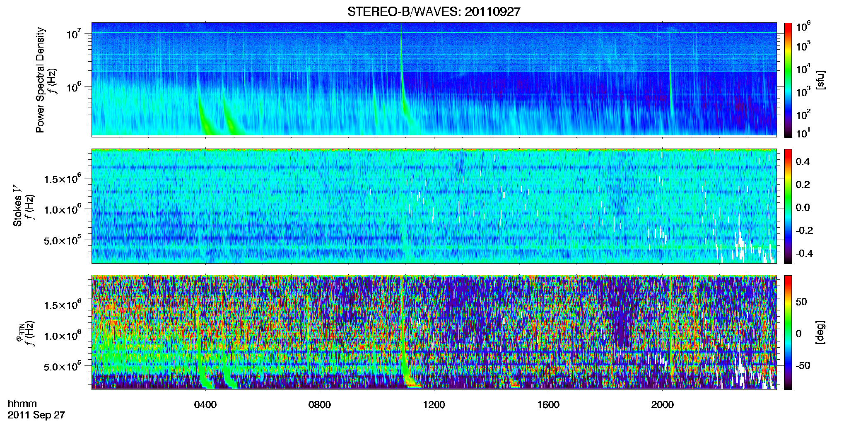Click the 10^4 value on the sfu colorbar

(x=803, y=69)
